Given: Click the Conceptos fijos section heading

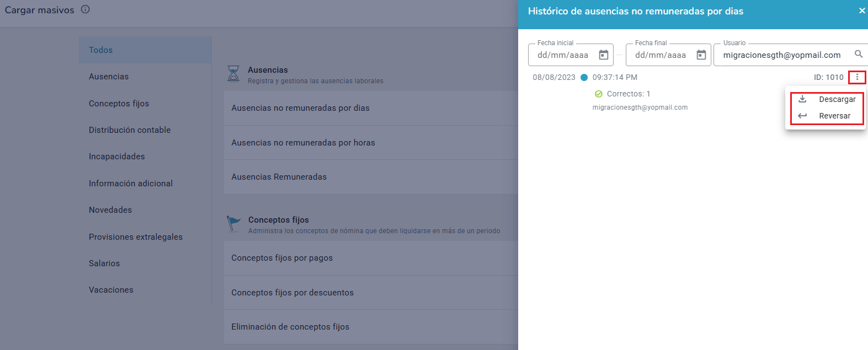Looking at the screenshot, I should [279, 220].
